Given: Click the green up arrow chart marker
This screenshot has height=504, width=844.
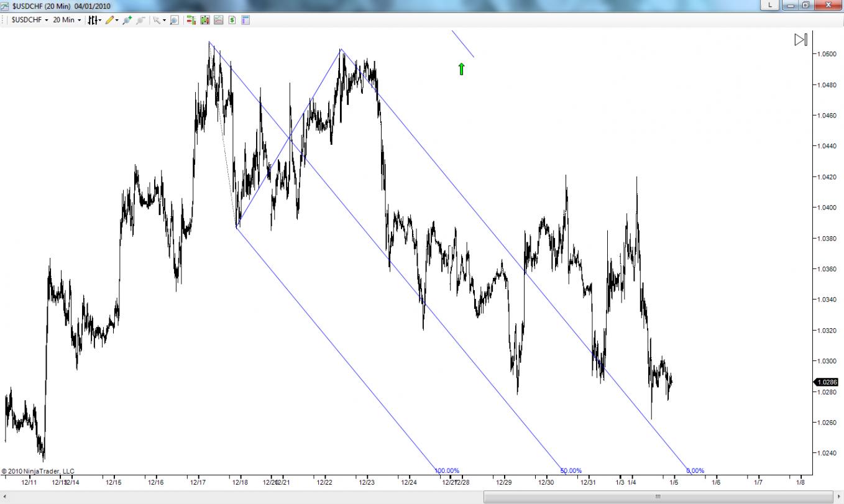Looking at the screenshot, I should click(461, 69).
